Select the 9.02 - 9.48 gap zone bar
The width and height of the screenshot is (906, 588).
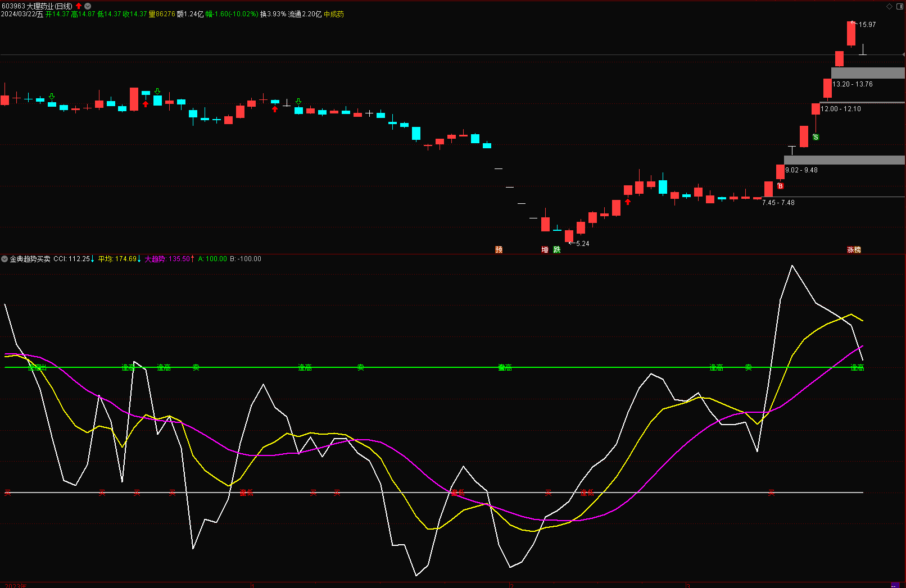click(844, 160)
